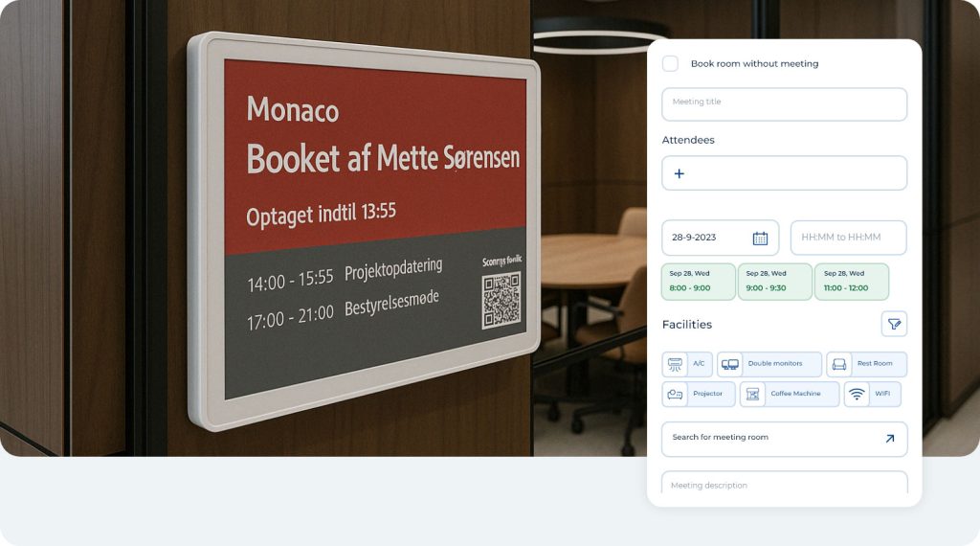Viewport: 980px width, 546px height.
Task: Toggle the Coffee Machine facility chip
Action: click(x=790, y=394)
